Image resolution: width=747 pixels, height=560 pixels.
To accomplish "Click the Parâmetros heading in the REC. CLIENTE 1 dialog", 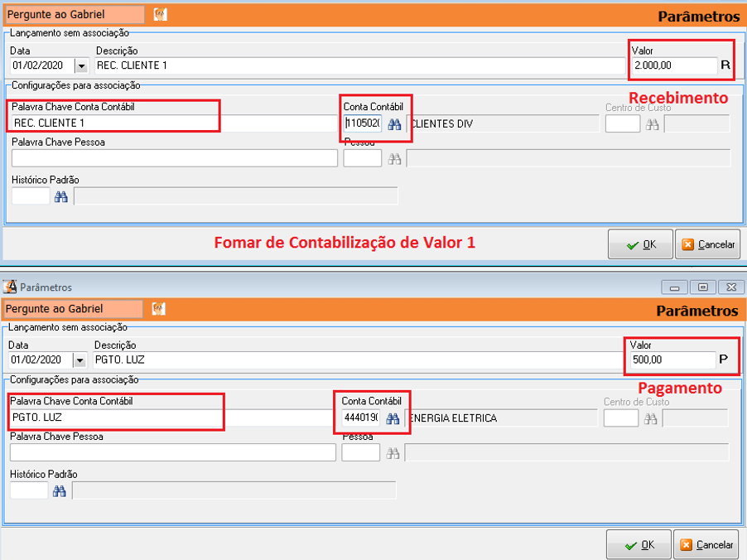I will [x=698, y=17].
